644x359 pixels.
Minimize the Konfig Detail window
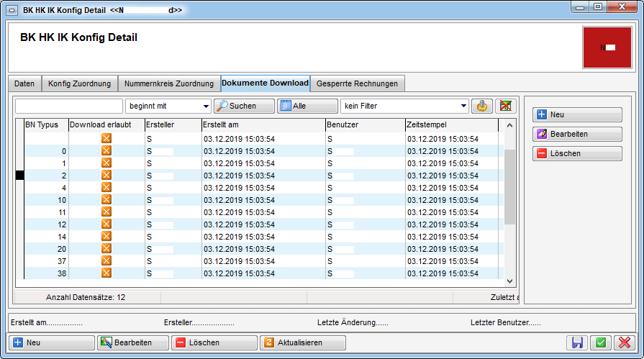click(580, 7)
